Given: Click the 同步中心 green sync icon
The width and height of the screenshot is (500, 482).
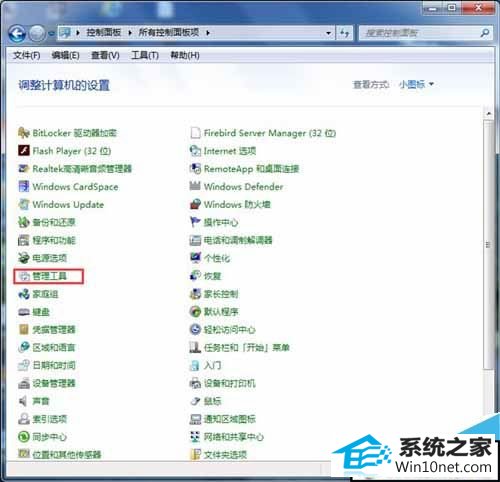Looking at the screenshot, I should 24,437.
